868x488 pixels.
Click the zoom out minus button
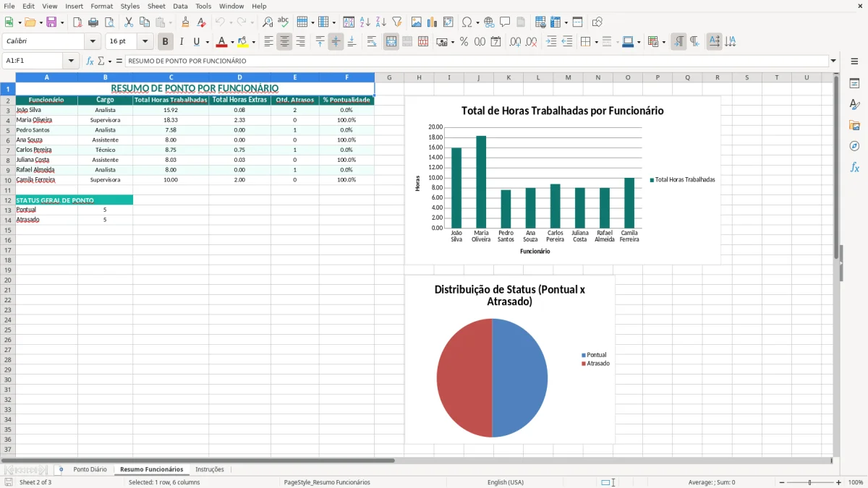782,482
